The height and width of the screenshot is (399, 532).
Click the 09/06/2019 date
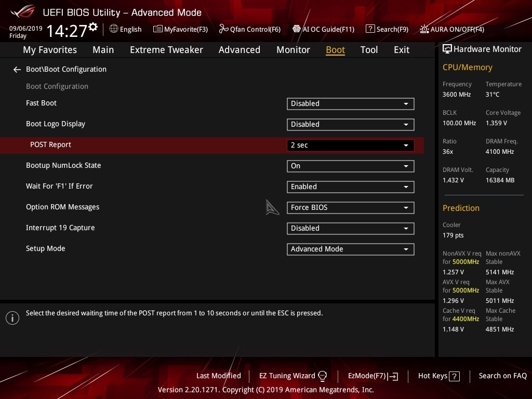pyautogui.click(x=26, y=28)
